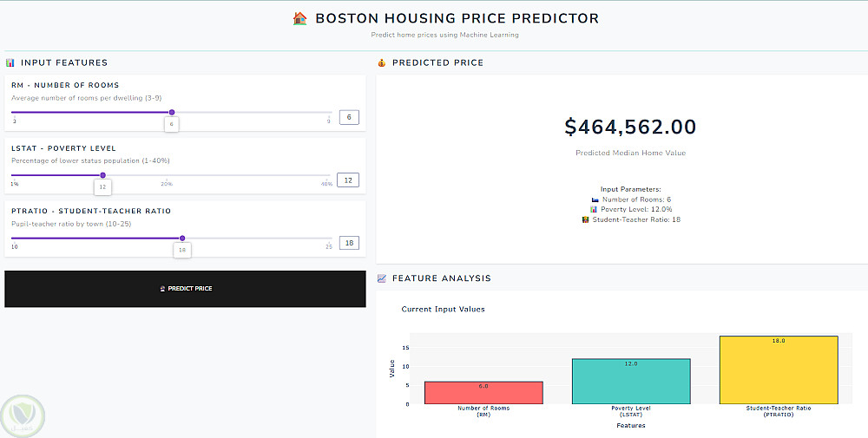Click the $464,562.00 predicted price value
Image resolution: width=868 pixels, height=438 pixels.
pyautogui.click(x=630, y=127)
